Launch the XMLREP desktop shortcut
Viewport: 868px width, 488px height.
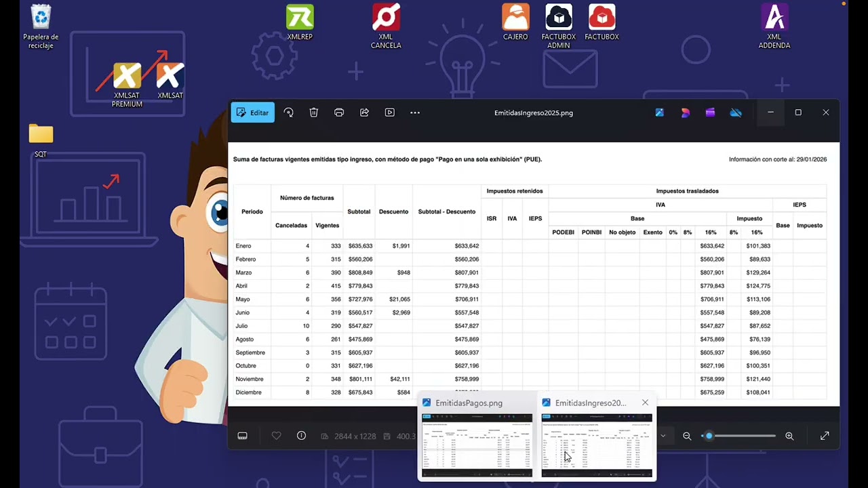pyautogui.click(x=300, y=22)
